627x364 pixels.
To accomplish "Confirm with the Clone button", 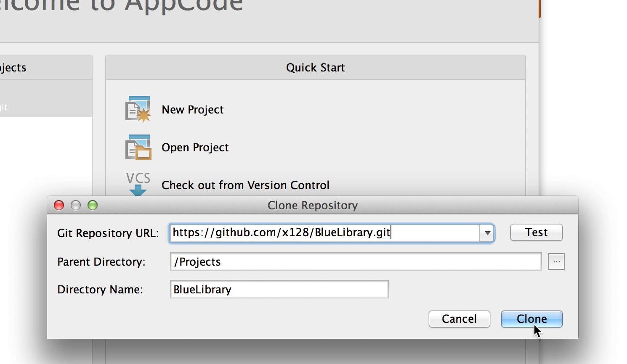I will (532, 319).
